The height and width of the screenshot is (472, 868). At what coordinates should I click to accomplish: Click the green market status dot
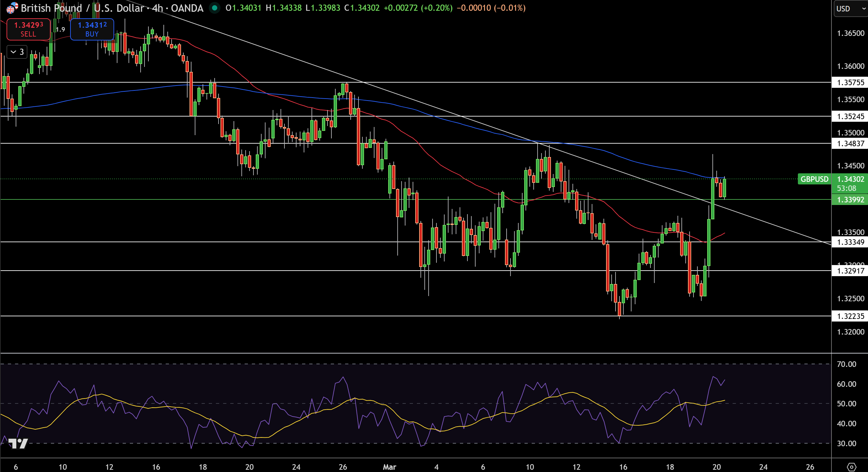coord(214,8)
